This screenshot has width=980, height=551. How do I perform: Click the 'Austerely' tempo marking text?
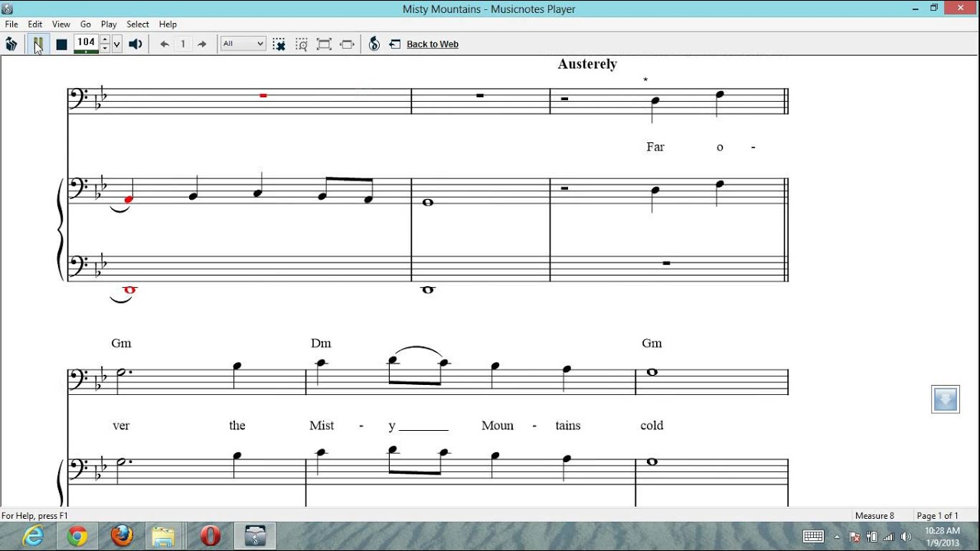click(587, 64)
